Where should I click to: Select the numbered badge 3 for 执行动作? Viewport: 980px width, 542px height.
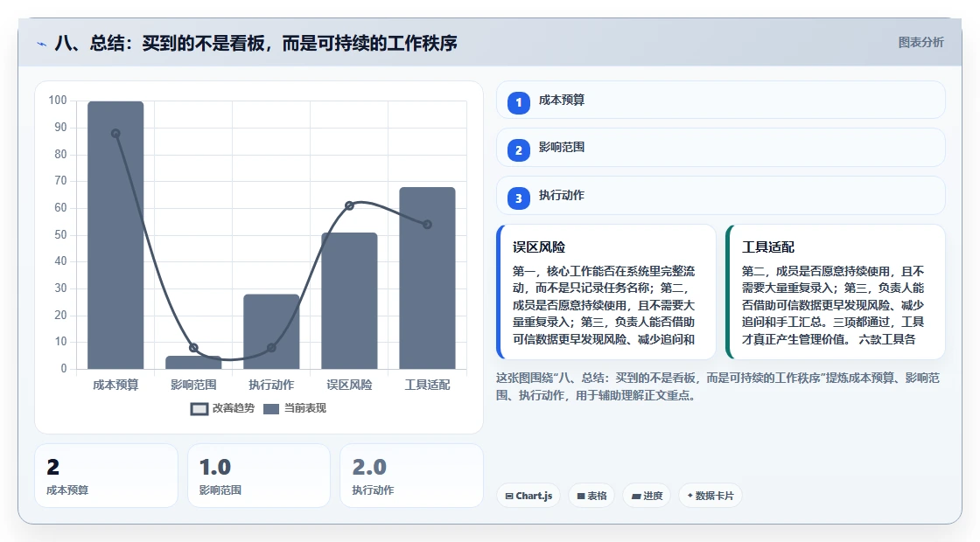[x=519, y=198]
